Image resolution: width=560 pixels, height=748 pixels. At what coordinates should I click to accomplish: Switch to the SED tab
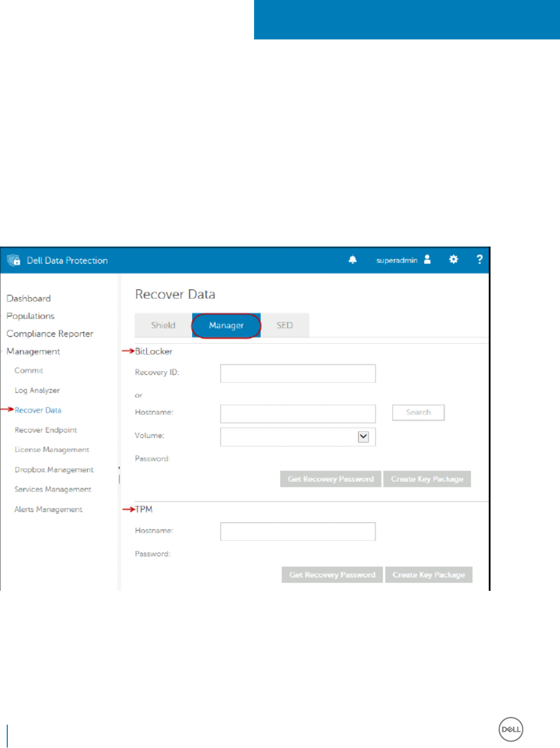pyautogui.click(x=285, y=325)
